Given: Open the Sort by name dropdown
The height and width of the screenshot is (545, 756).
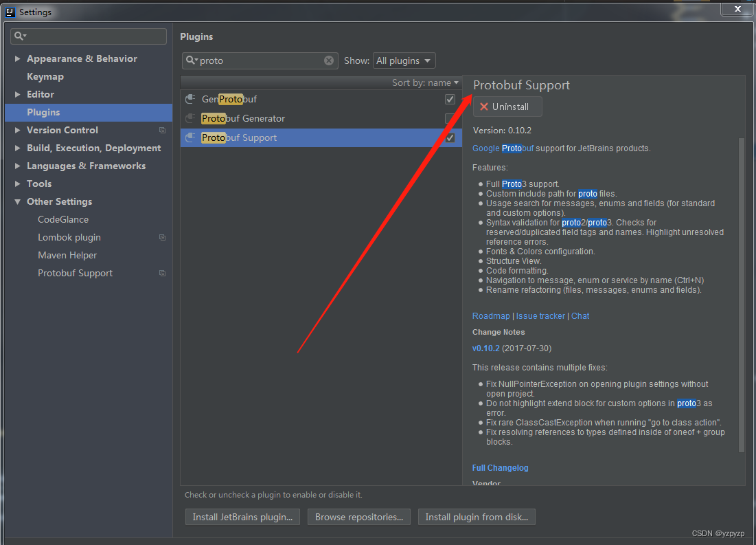Looking at the screenshot, I should (x=425, y=82).
